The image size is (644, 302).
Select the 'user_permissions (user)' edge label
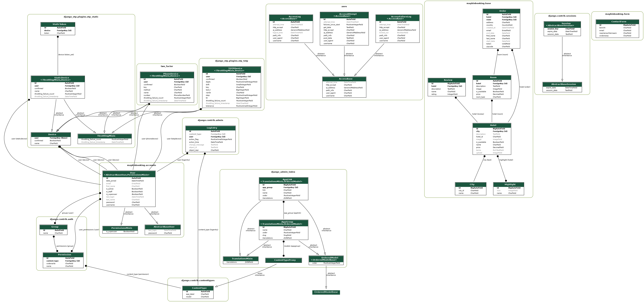(x=89, y=230)
